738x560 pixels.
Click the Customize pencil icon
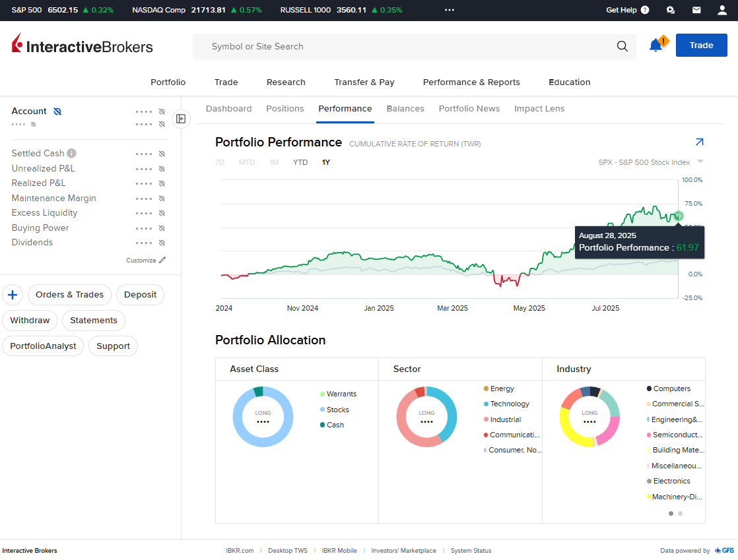162,260
